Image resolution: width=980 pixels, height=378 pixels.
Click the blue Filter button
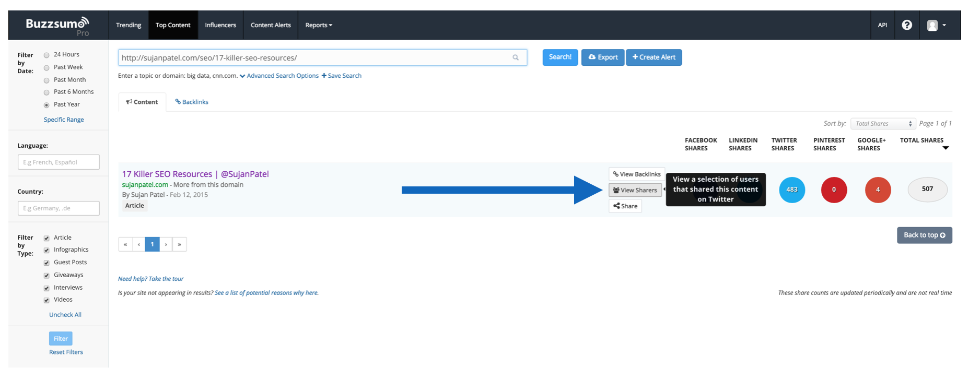(61, 338)
